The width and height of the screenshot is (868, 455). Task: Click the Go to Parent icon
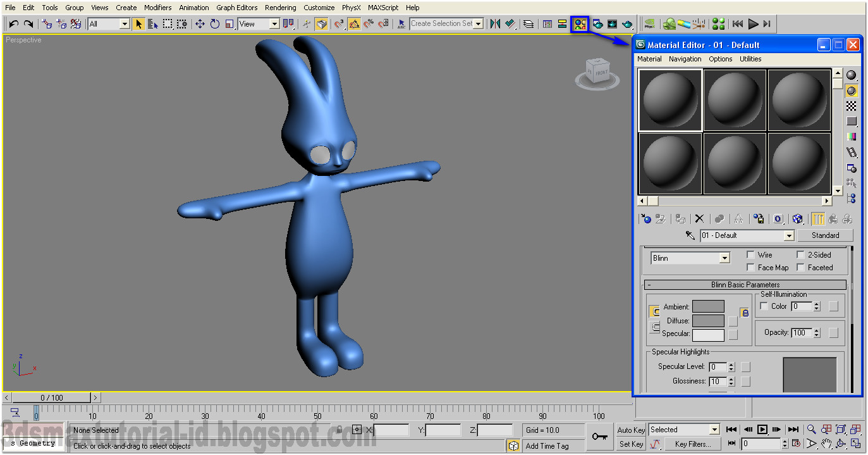tap(833, 219)
